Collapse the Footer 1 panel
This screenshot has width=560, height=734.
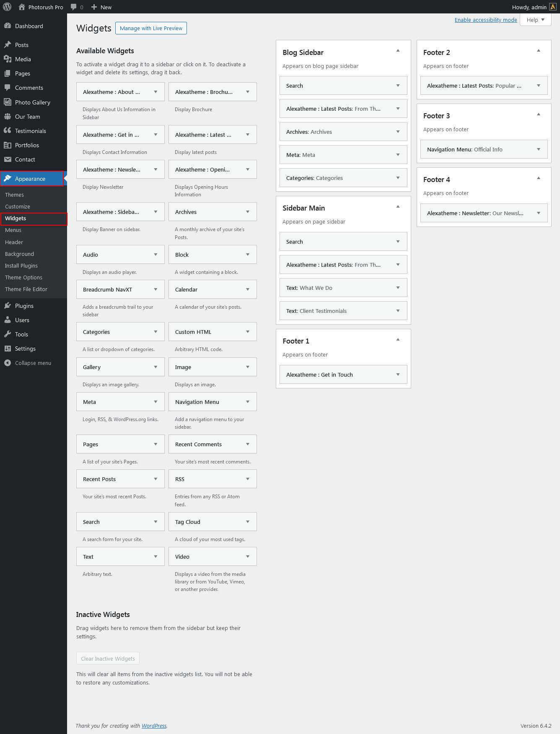398,339
